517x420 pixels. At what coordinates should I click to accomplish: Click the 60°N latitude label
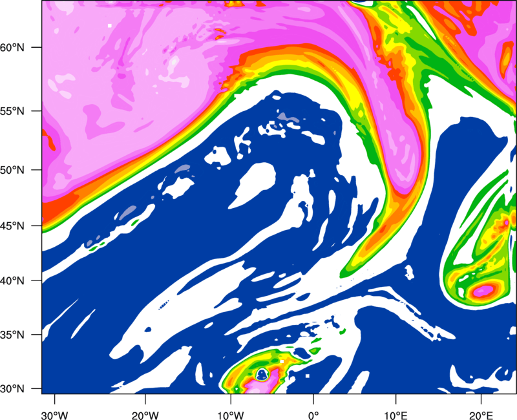tap(12, 48)
